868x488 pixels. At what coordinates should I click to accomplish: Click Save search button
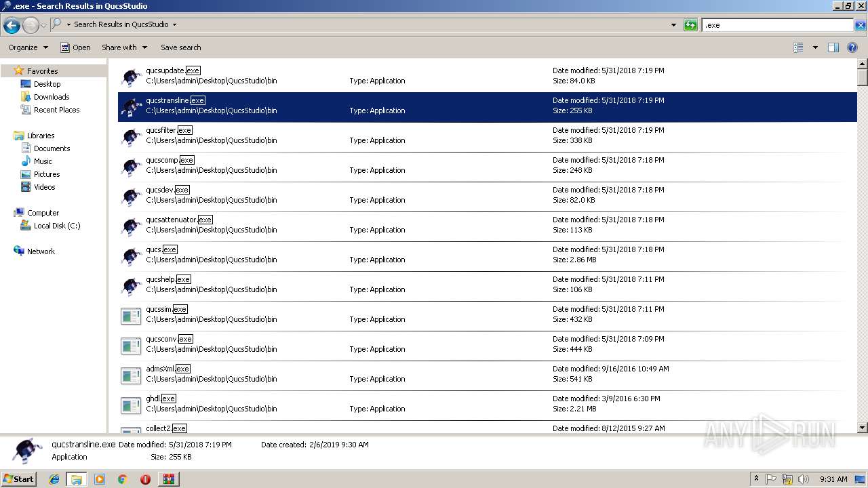pyautogui.click(x=180, y=47)
